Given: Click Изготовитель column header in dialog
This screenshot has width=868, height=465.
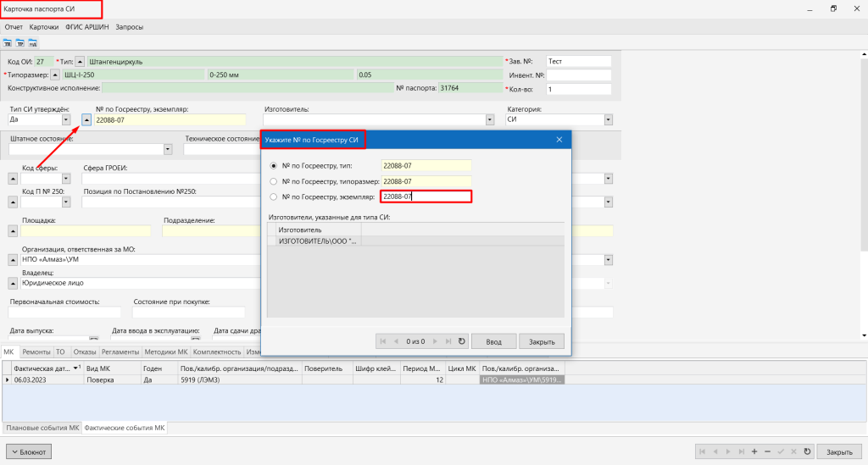Looking at the screenshot, I should 319,230.
